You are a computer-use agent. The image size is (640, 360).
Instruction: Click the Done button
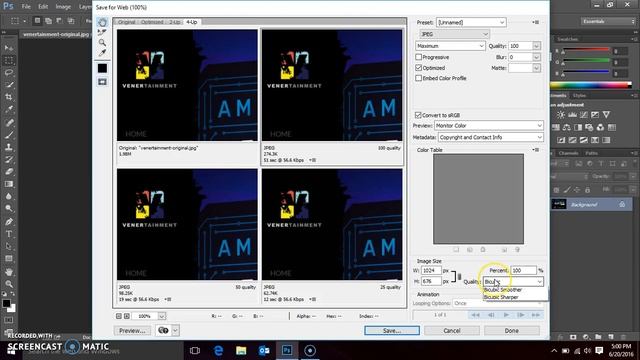pos(512,331)
